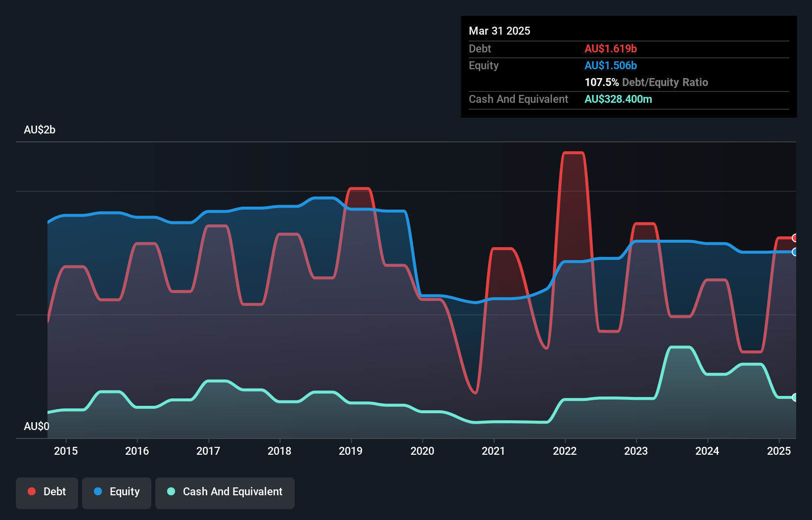The image size is (812, 520).
Task: Select the 2025 year label
Action: [779, 451]
